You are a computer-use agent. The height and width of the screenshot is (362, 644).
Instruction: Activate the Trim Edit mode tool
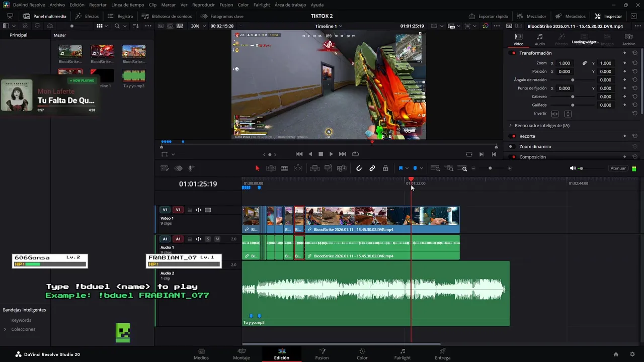[271, 168]
